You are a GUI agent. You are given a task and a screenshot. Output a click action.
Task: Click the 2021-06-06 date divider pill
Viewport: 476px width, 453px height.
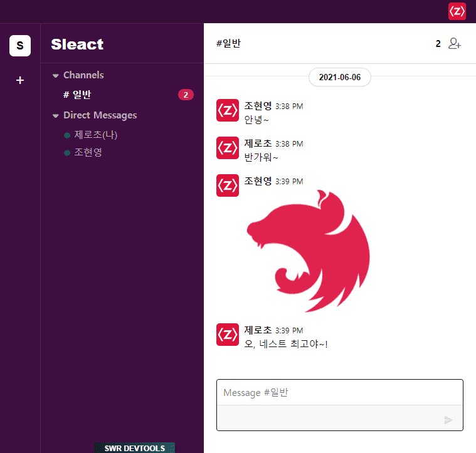click(x=340, y=77)
